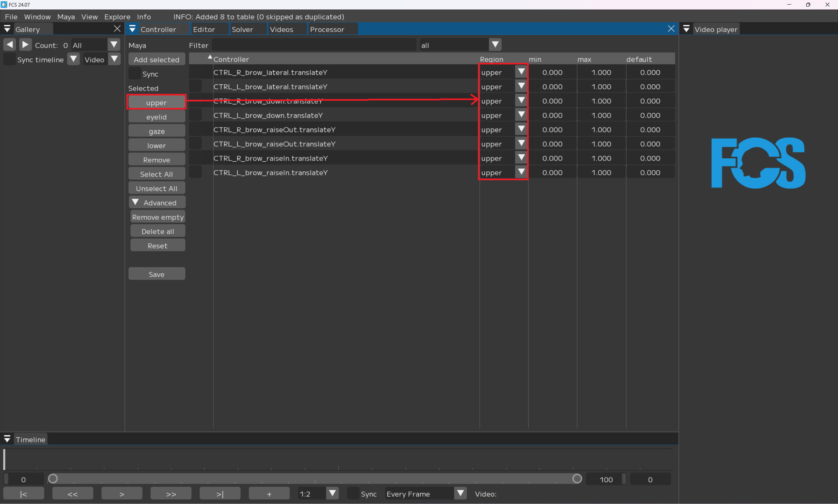
Task: Toggle the Sync timeline checkbox
Action: coord(9,59)
